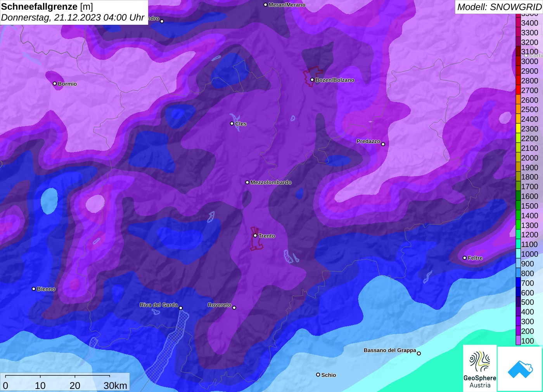Select the Predazzo location dot
Image resolution: width=543 pixels, height=392 pixels.
(383, 144)
